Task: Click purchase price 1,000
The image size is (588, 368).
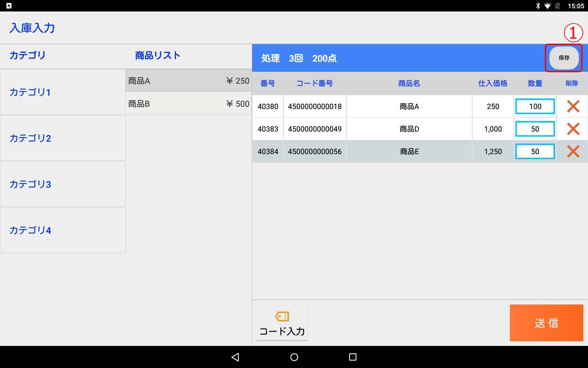Action: (493, 129)
